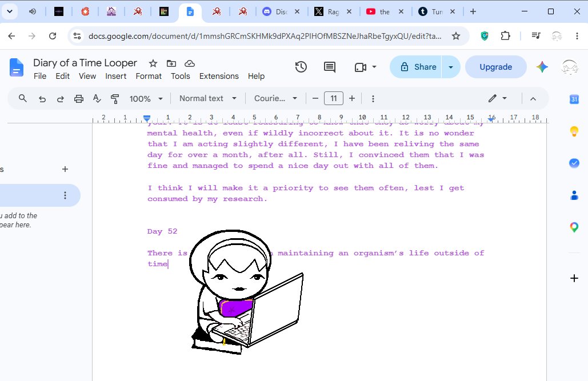Open Google Maps side panel
Viewport: 588px width, 381px height.
pos(574,227)
